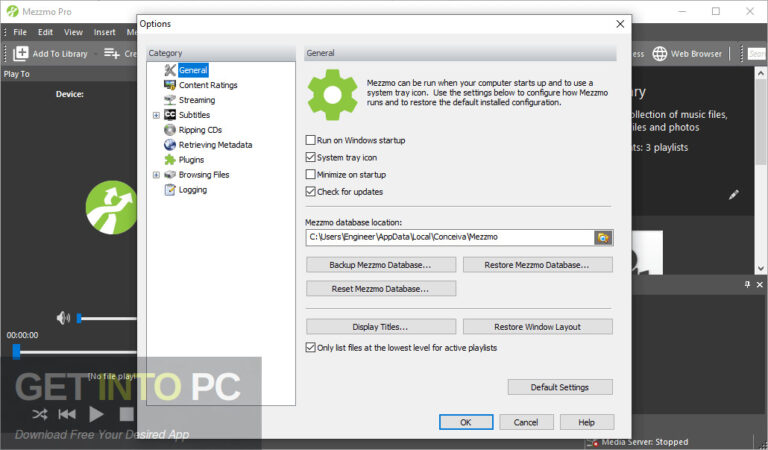Close the Options dialog
Screen dimensions: 768x450
click(620, 24)
